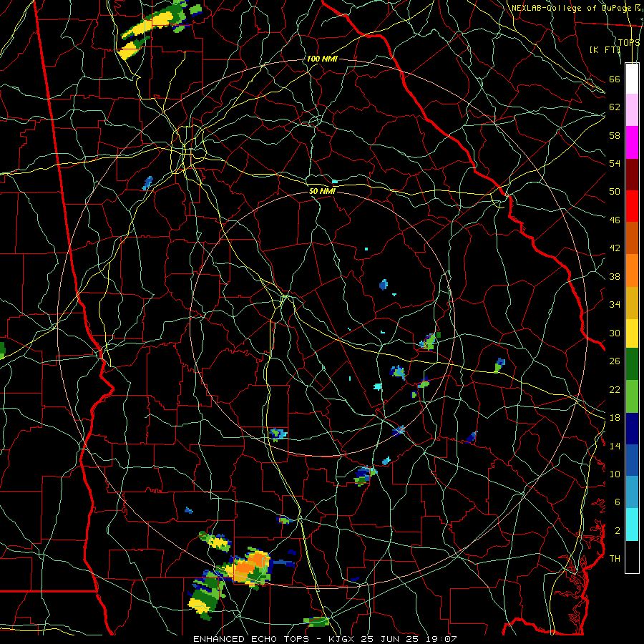Screen dimensions: 644x644
Task: Click the "38" scale value
Action: (x=615, y=276)
